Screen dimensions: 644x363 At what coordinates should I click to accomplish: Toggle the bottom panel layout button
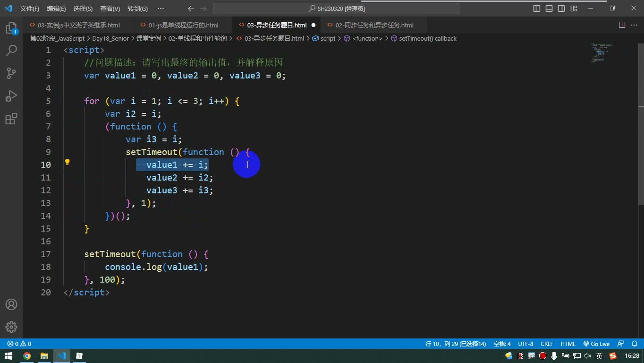tap(549, 9)
